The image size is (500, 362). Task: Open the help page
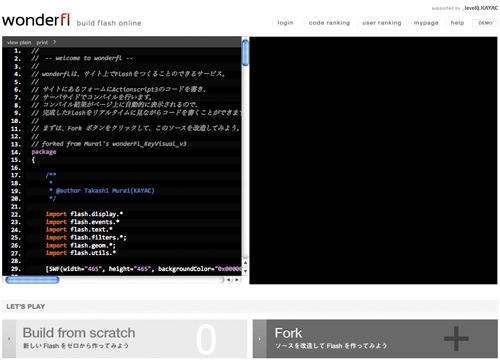click(457, 23)
